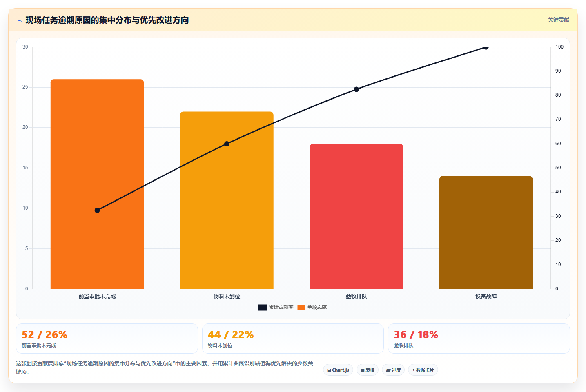Click the 进度 tag chip
This screenshot has height=392, width=586.
click(393, 370)
